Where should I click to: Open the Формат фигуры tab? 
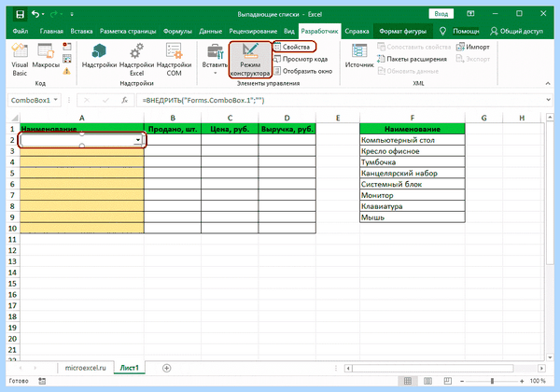(403, 31)
